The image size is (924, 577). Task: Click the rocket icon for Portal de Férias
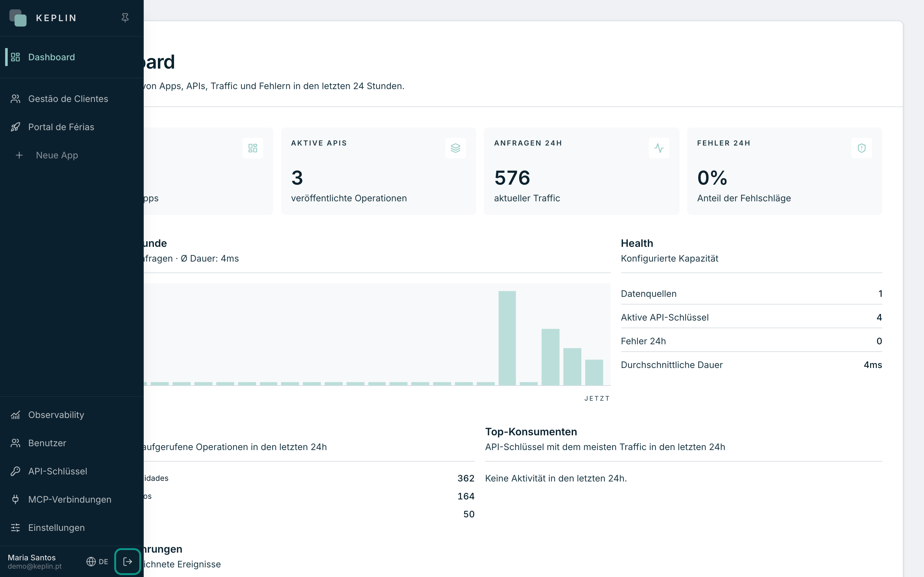[x=15, y=127]
